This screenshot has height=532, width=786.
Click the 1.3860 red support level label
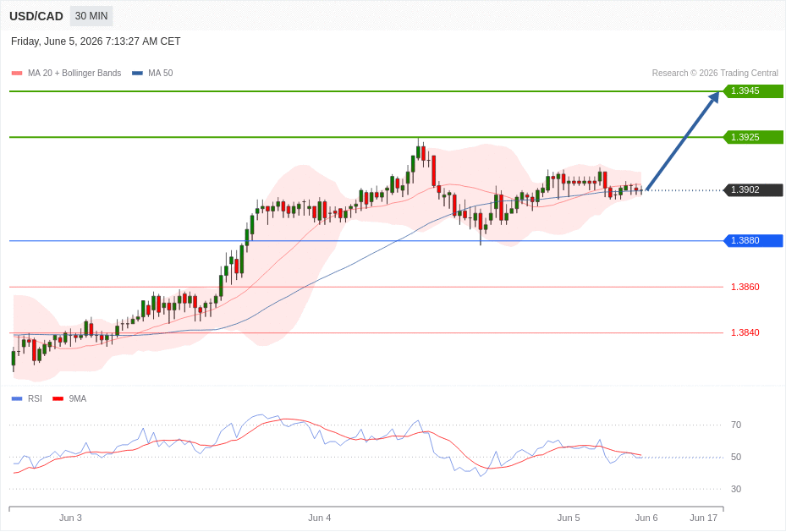pos(745,287)
